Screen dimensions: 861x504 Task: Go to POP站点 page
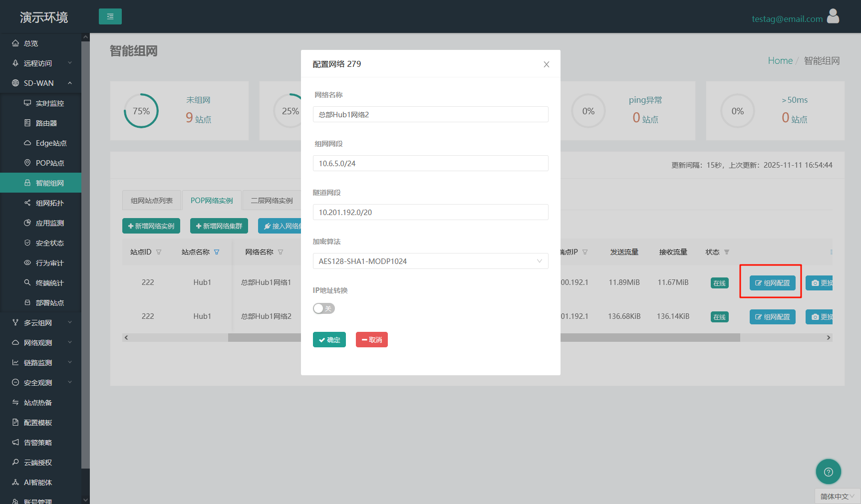coord(40,163)
